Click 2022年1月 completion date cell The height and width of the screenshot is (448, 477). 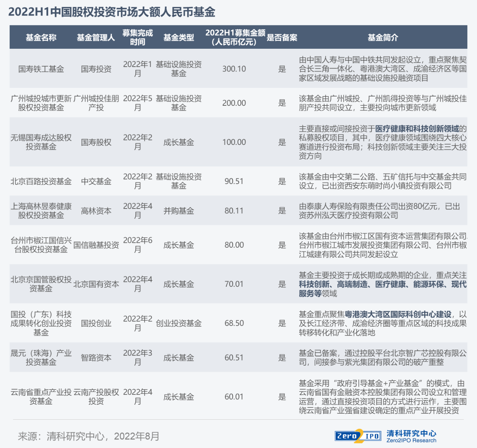click(138, 69)
